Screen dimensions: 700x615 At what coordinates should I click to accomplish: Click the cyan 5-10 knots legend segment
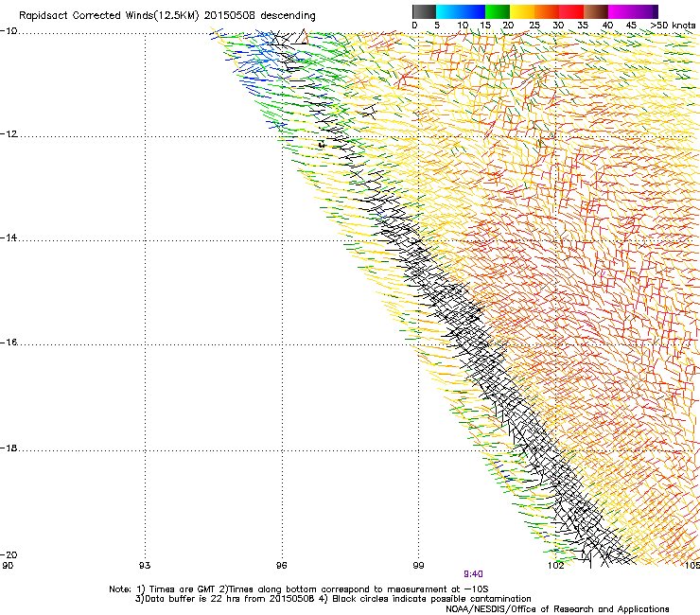(448, 11)
